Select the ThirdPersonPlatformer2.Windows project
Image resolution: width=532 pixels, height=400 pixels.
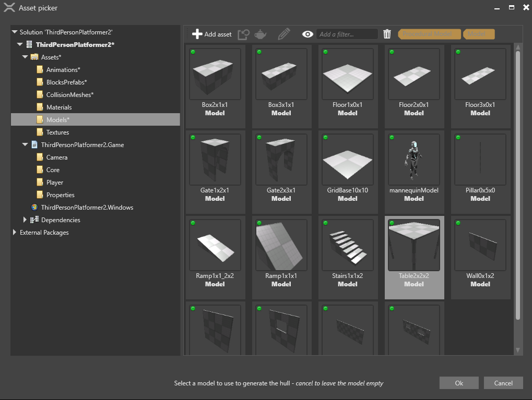pyautogui.click(x=87, y=208)
